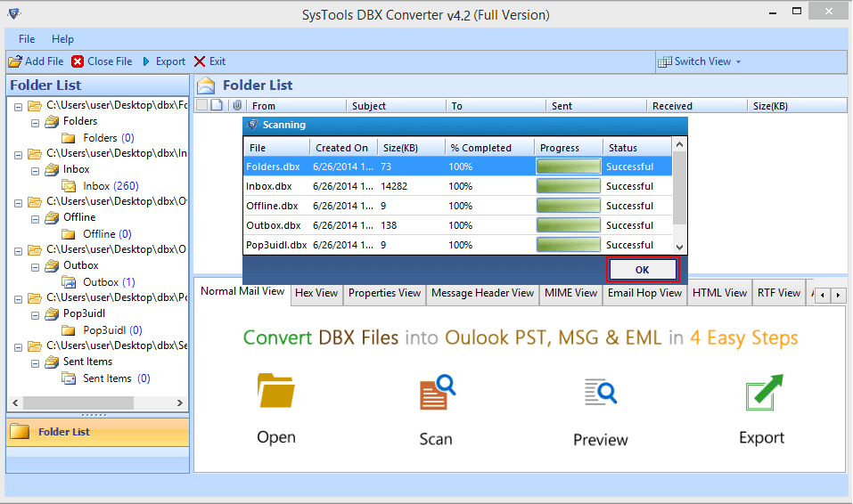
Task: Click the Subject column header
Action: tap(396, 106)
